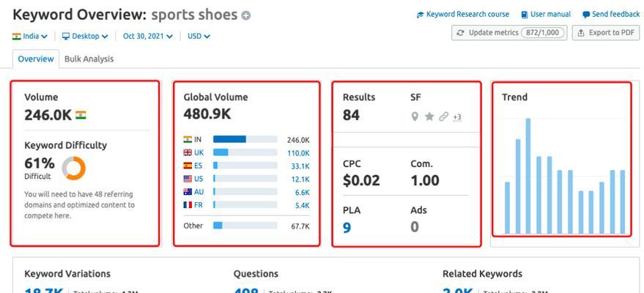
Task: Open the UK global volume link
Action: pos(199,152)
